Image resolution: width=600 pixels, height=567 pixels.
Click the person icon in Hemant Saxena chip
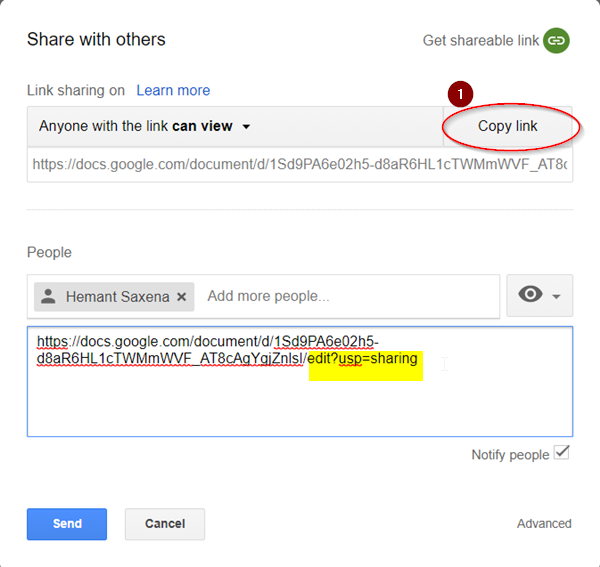(x=49, y=296)
